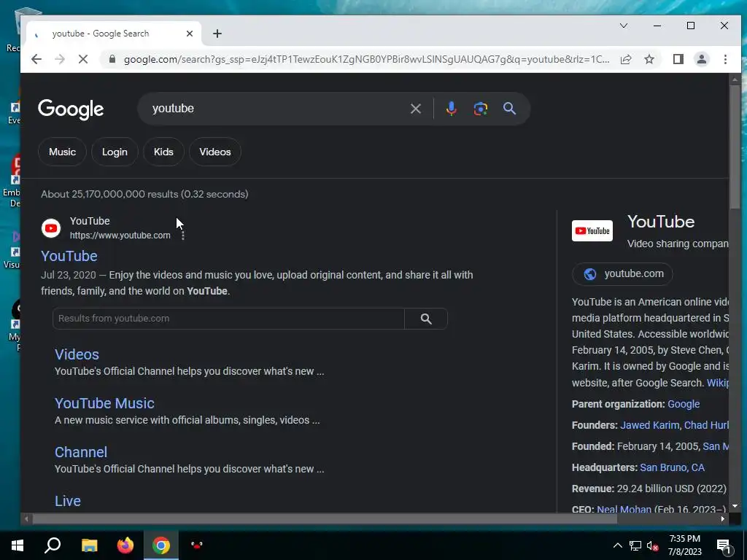The image size is (747, 560).
Task: Open the YouTube Music sitelink
Action: click(x=104, y=403)
